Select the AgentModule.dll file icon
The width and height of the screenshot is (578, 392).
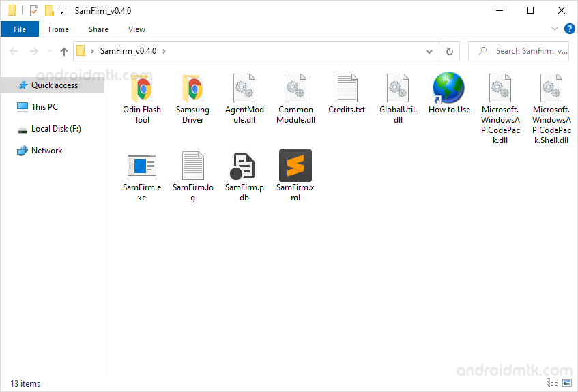[x=244, y=88]
